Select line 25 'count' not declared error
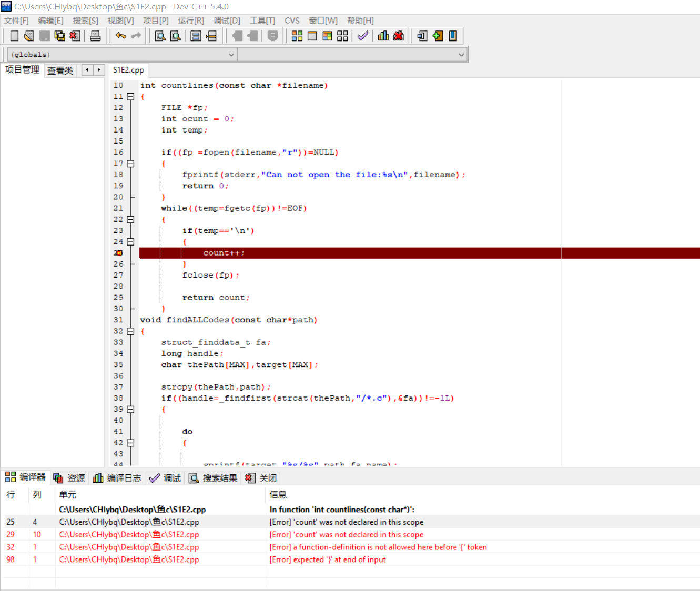The image size is (700, 591). point(350,522)
